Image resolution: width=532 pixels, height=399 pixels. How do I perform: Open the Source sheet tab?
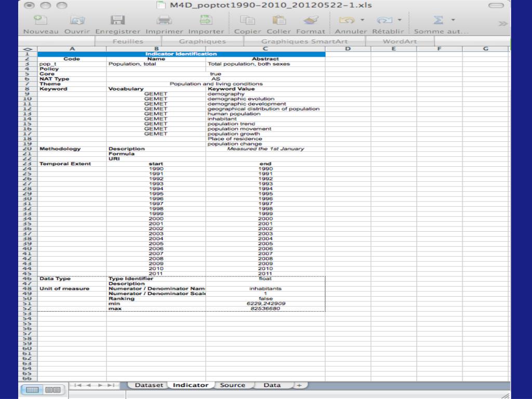(x=232, y=385)
